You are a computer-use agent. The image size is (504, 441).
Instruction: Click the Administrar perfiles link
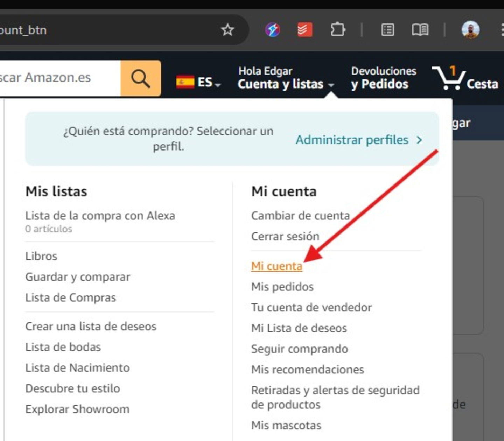[352, 140]
